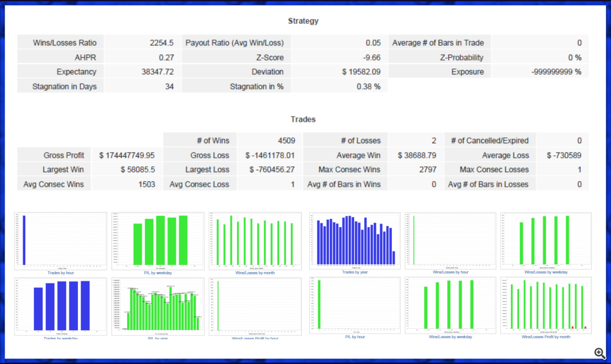This screenshot has width=611, height=364.
Task: Click the magnifier zoom icon
Action: [600, 353]
